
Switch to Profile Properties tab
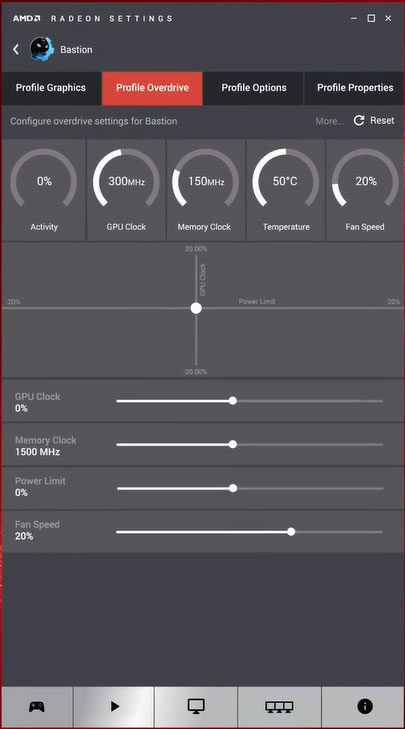(355, 88)
